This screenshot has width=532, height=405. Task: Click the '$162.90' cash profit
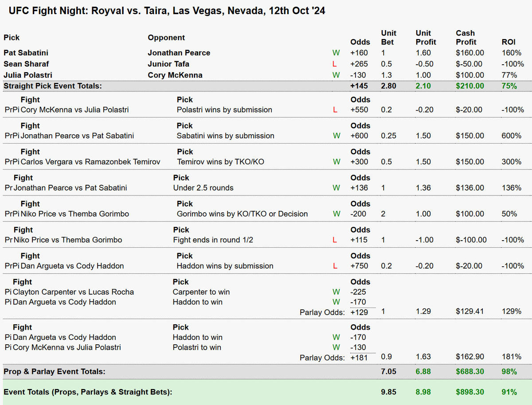pyautogui.click(x=470, y=356)
